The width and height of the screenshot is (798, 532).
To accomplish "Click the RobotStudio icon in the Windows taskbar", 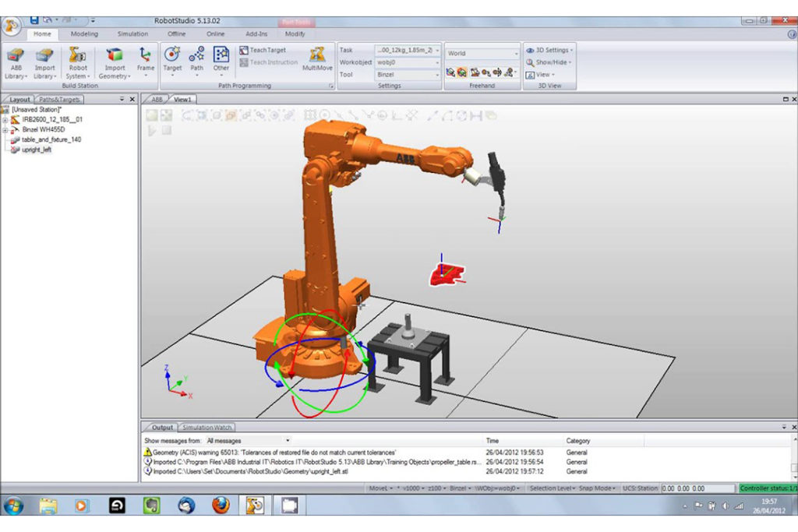I will click(x=255, y=506).
